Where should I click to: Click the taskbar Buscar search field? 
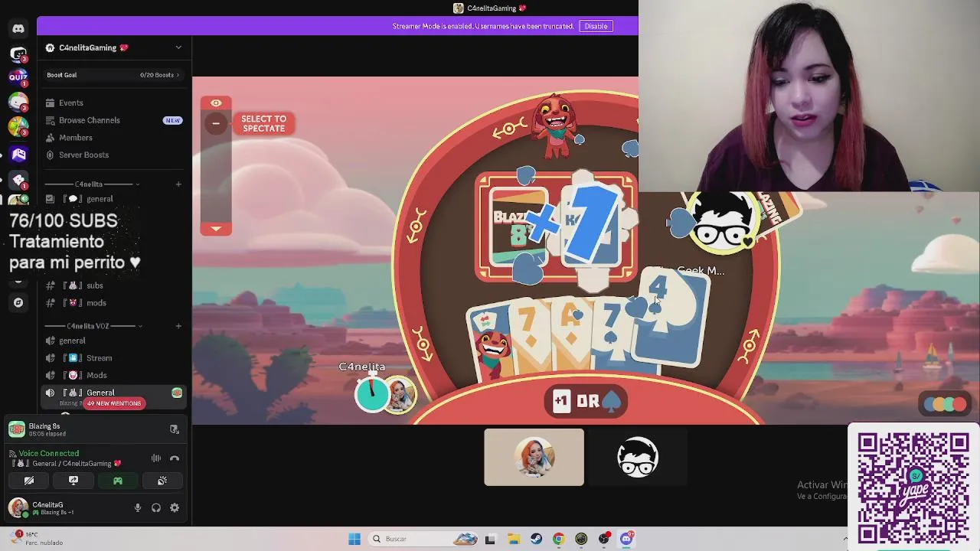[424, 539]
